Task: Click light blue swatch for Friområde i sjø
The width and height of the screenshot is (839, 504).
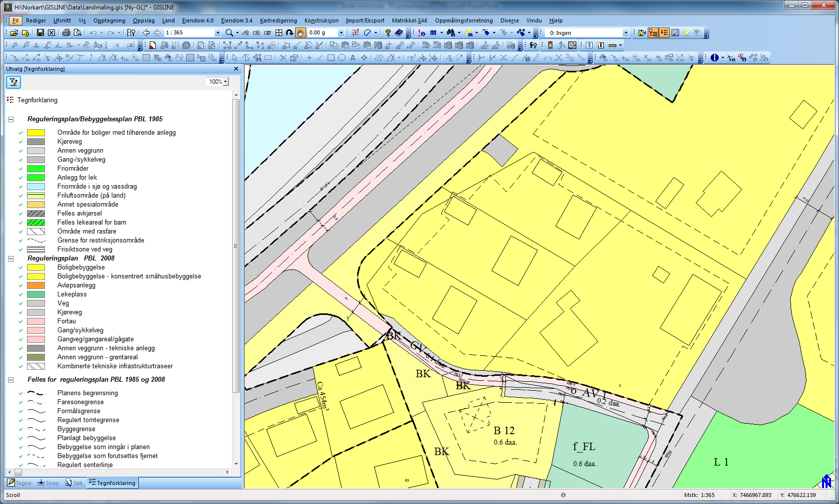Action: (36, 187)
